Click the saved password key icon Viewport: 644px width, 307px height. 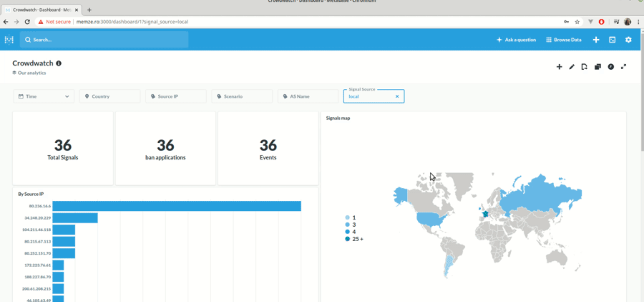pyautogui.click(x=566, y=22)
